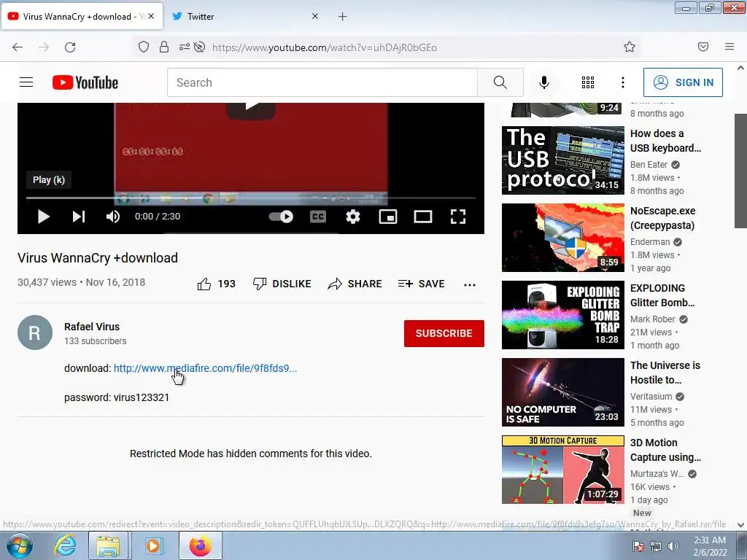Click the password: virus123321 text
The height and width of the screenshot is (560, 747).
(117, 397)
